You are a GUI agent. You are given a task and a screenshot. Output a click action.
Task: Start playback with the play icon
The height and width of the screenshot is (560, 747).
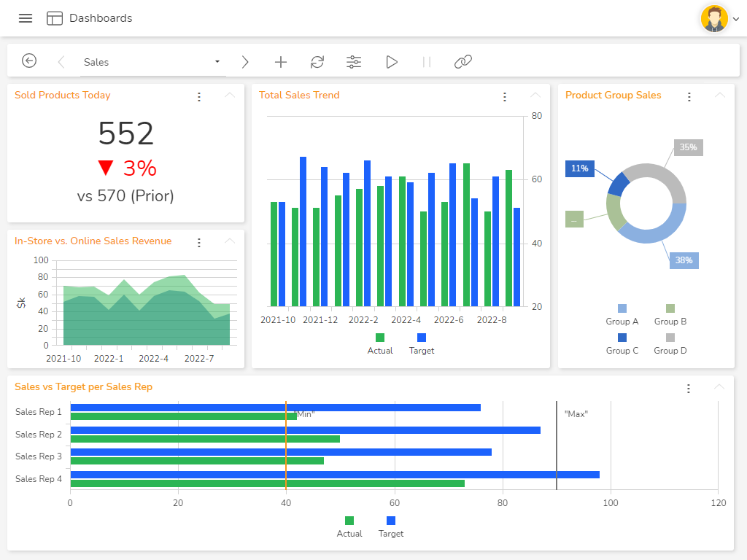392,62
